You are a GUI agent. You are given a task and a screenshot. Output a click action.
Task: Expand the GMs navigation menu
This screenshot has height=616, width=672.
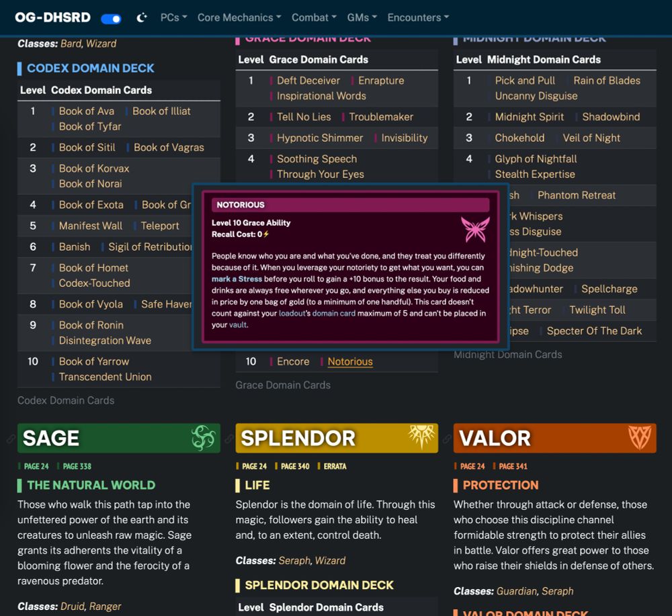click(362, 17)
